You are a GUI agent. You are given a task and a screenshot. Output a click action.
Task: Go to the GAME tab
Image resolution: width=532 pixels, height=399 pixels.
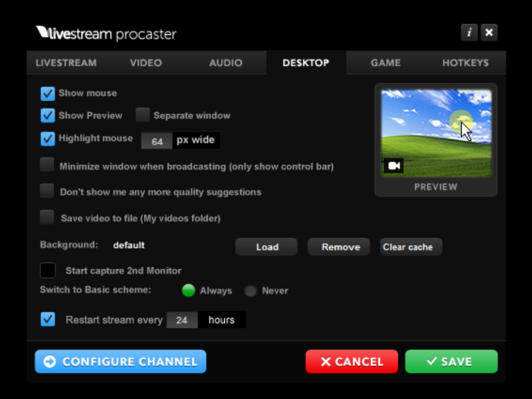386,62
